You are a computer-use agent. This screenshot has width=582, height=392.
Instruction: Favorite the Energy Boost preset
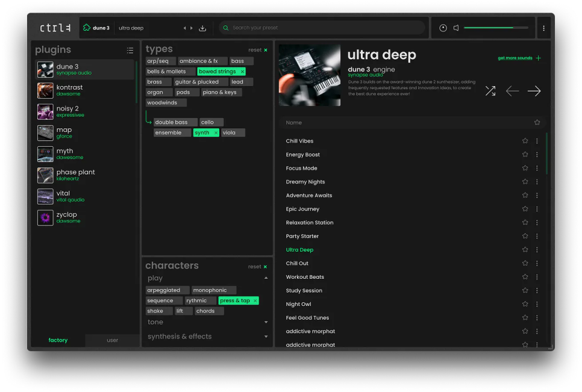[x=525, y=154]
